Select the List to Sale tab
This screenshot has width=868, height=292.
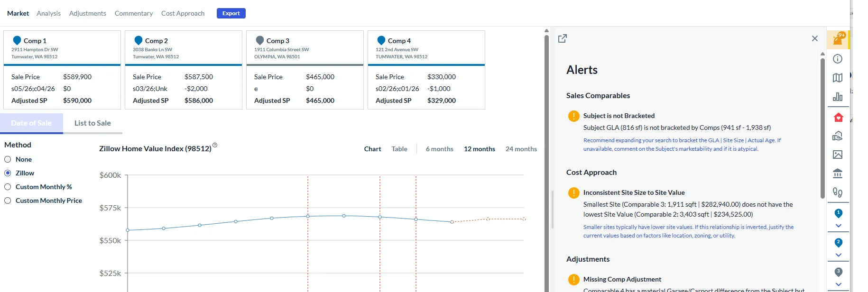[92, 123]
